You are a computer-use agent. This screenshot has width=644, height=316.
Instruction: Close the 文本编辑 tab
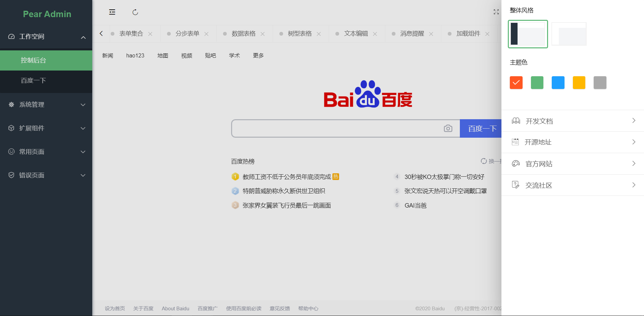pyautogui.click(x=375, y=34)
